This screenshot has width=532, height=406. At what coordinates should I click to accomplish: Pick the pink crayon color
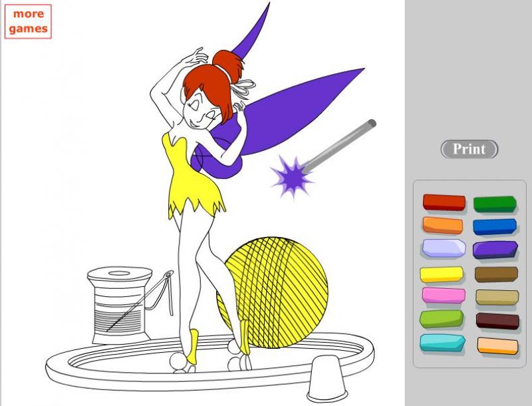pos(444,296)
